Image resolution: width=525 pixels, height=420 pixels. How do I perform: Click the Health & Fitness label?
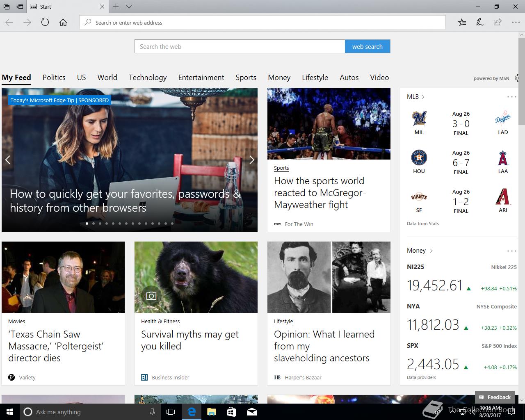tap(160, 321)
